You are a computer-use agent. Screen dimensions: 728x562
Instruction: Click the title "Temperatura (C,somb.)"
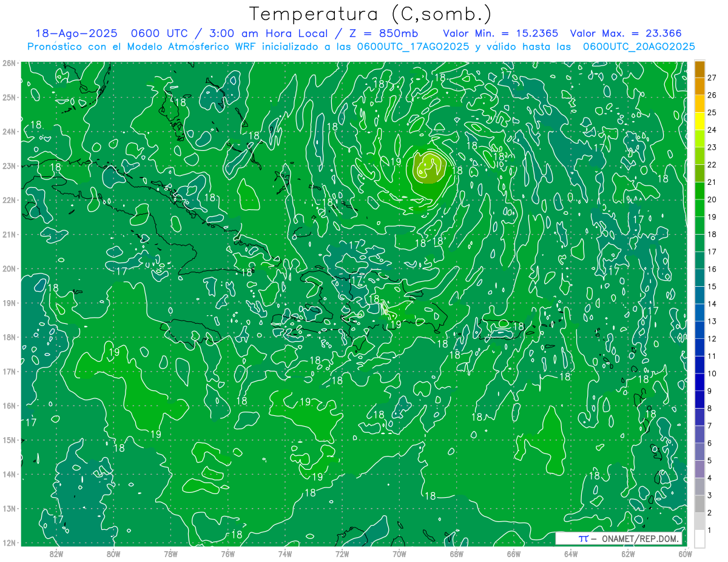coord(371,14)
